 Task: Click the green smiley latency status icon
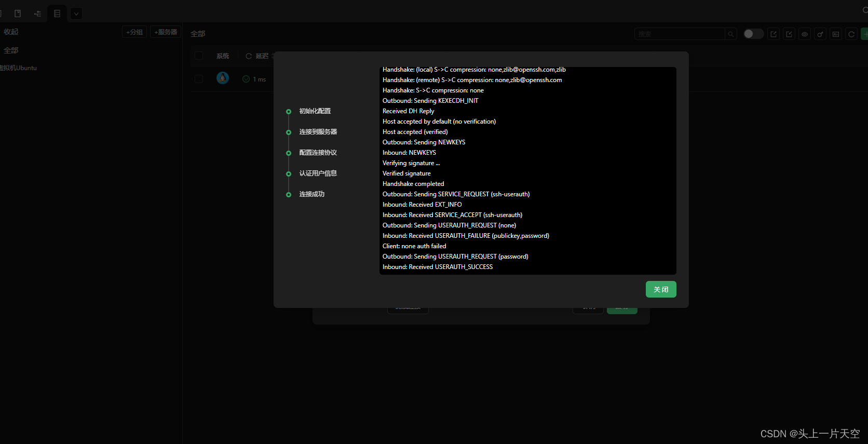coord(246,79)
